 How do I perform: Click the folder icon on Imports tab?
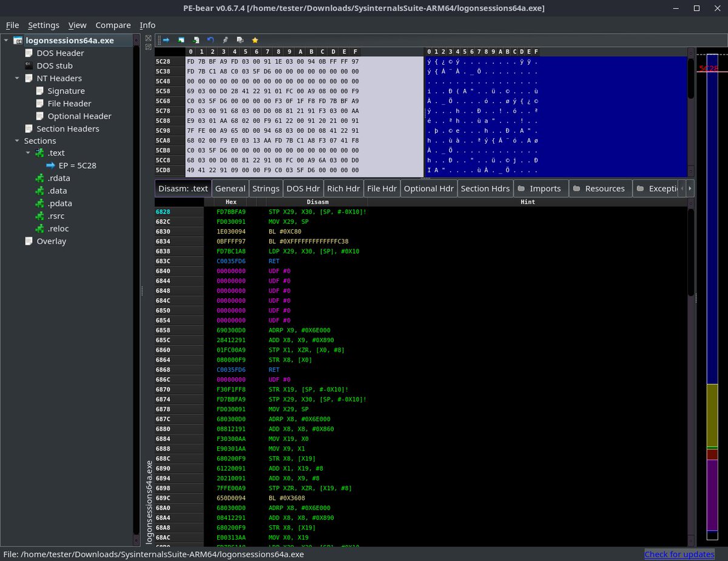(521, 189)
